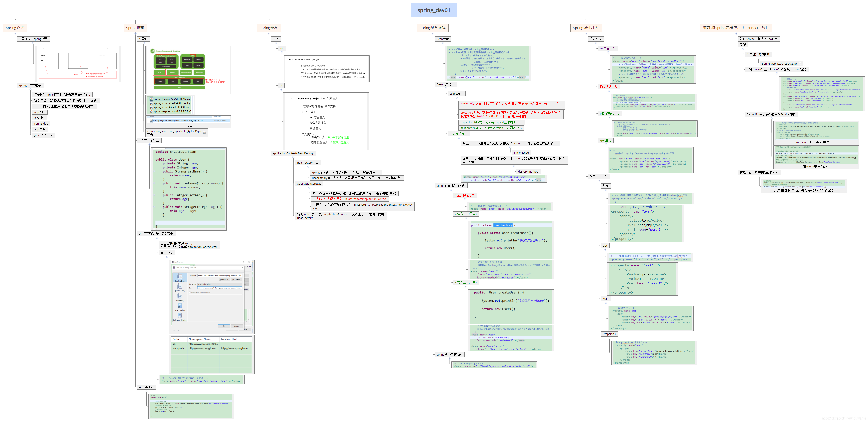This screenshot has height=422, width=868.
Task: Select the spring一站式框架 node
Action: (30, 85)
